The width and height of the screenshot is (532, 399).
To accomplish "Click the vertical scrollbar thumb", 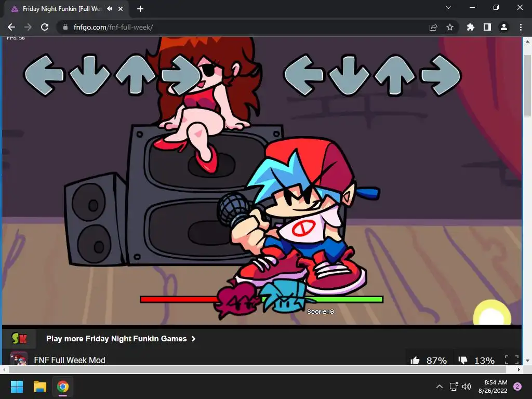I will coord(527,86).
